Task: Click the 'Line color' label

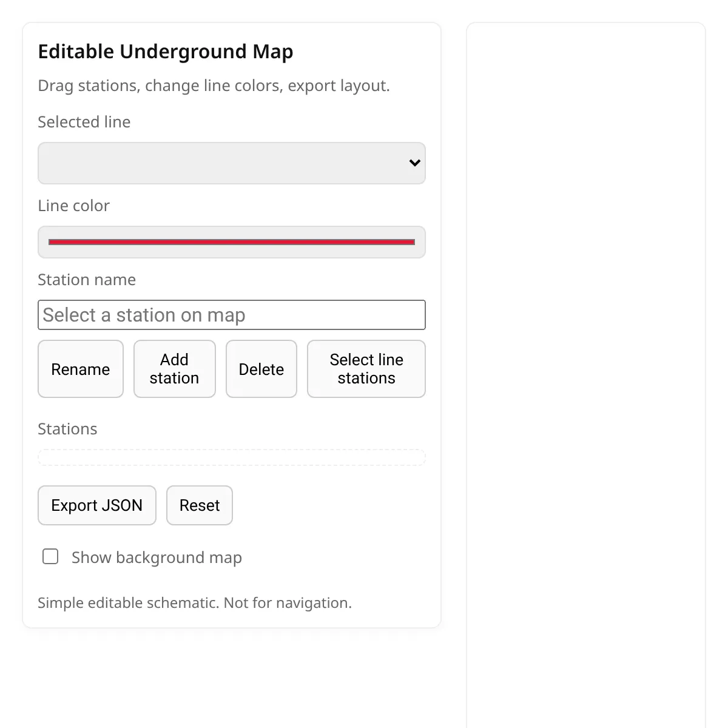Action: pos(74,206)
